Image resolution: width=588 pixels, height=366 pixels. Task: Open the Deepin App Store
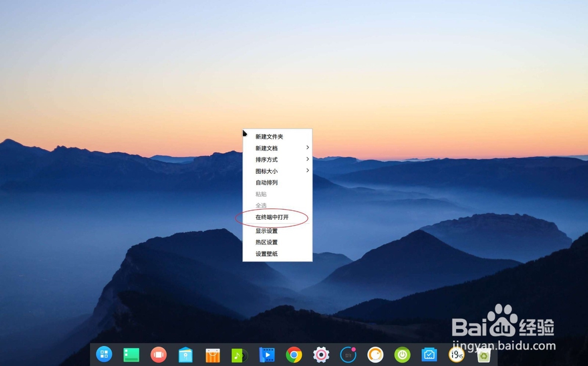[x=212, y=355]
